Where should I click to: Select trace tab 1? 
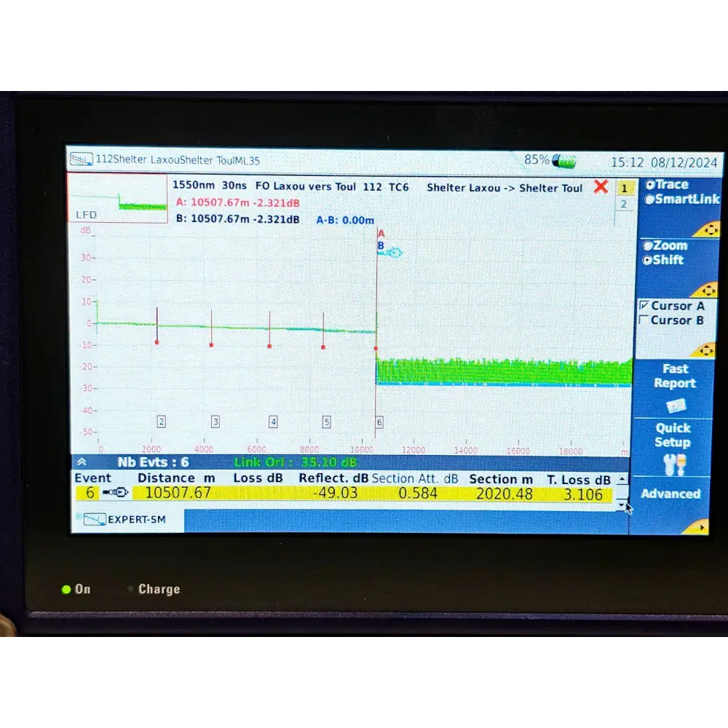click(x=624, y=188)
